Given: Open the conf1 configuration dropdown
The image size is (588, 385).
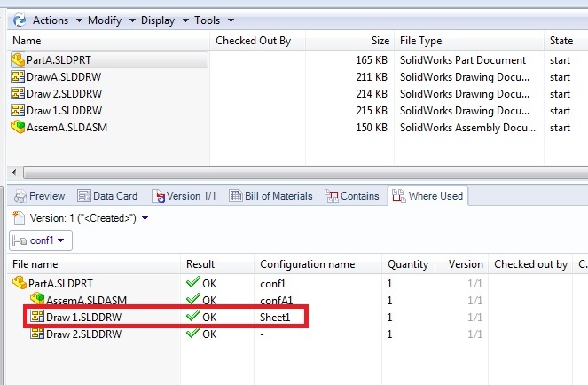Looking at the screenshot, I should tap(41, 240).
